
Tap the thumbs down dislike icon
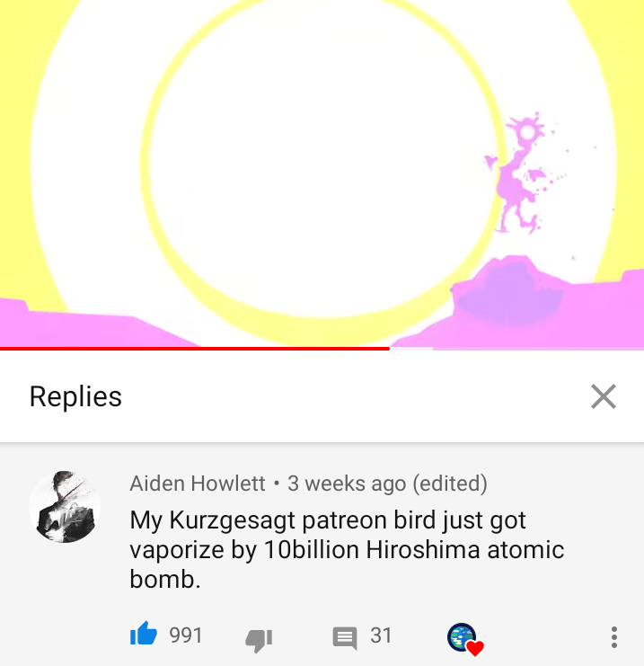pyautogui.click(x=259, y=640)
